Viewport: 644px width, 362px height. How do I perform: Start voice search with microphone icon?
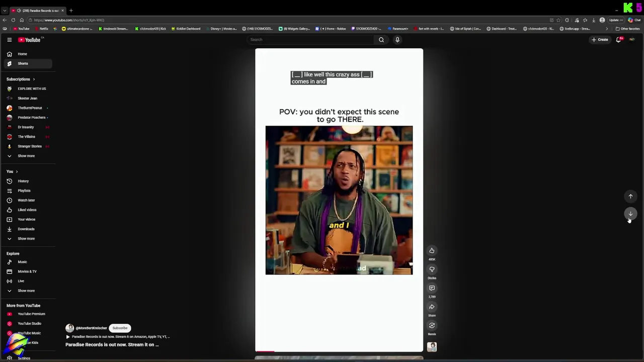point(397,40)
